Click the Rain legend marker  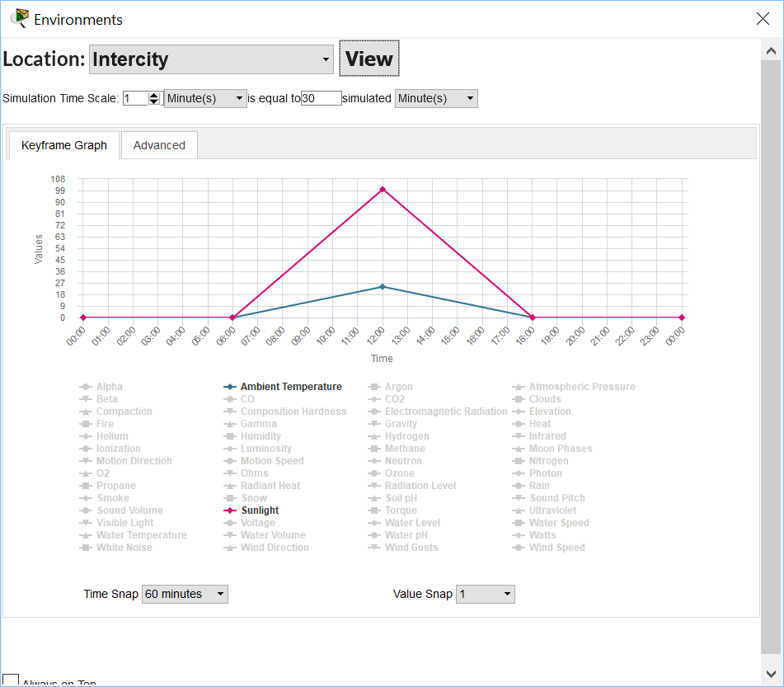click(x=519, y=486)
